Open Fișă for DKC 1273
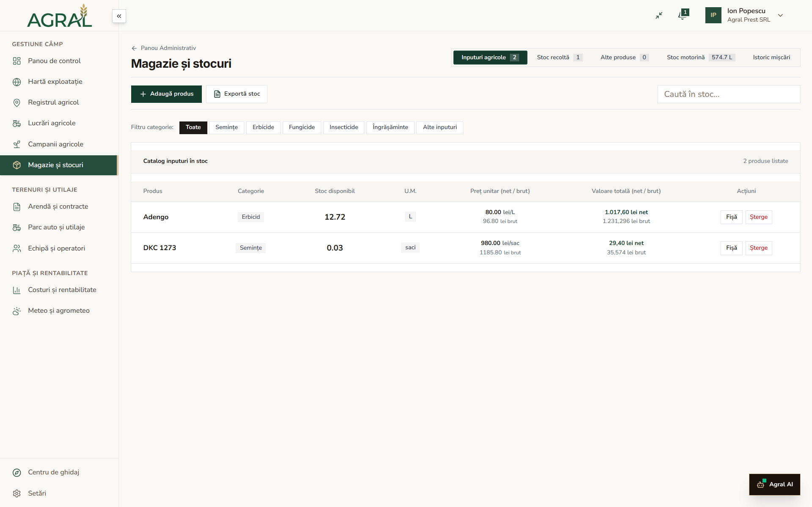 pos(731,248)
